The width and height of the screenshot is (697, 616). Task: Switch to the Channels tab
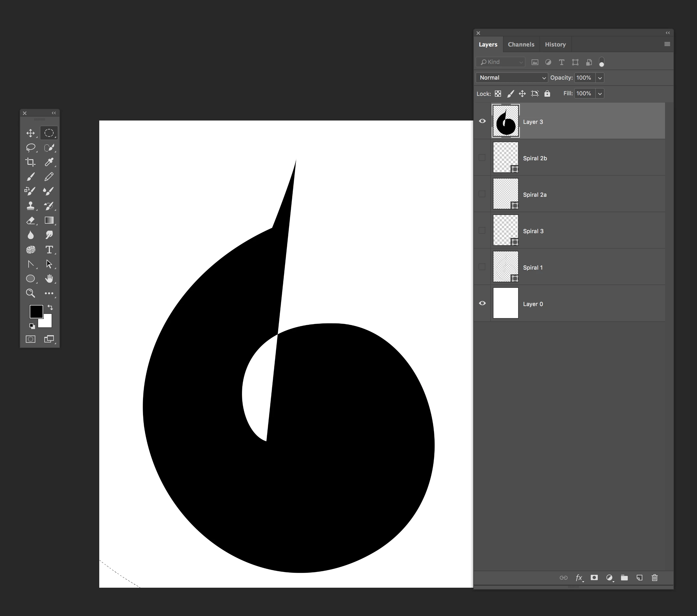coord(521,44)
